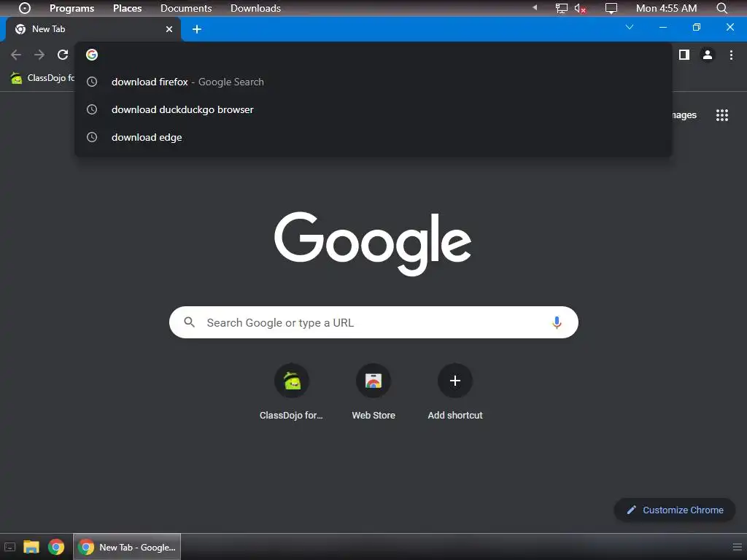Open the Google apps grid
Viewport: 747px width, 560px height.
tap(721, 115)
